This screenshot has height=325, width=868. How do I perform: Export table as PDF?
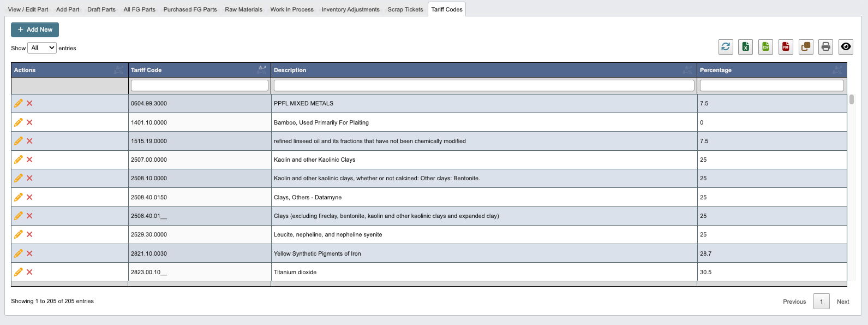coord(786,47)
